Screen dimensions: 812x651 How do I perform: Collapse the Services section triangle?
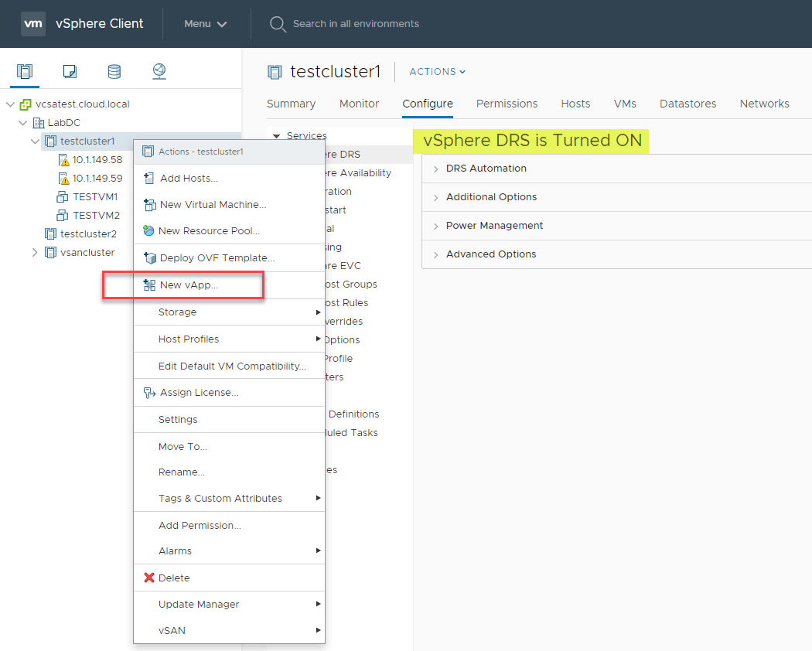pyautogui.click(x=277, y=136)
